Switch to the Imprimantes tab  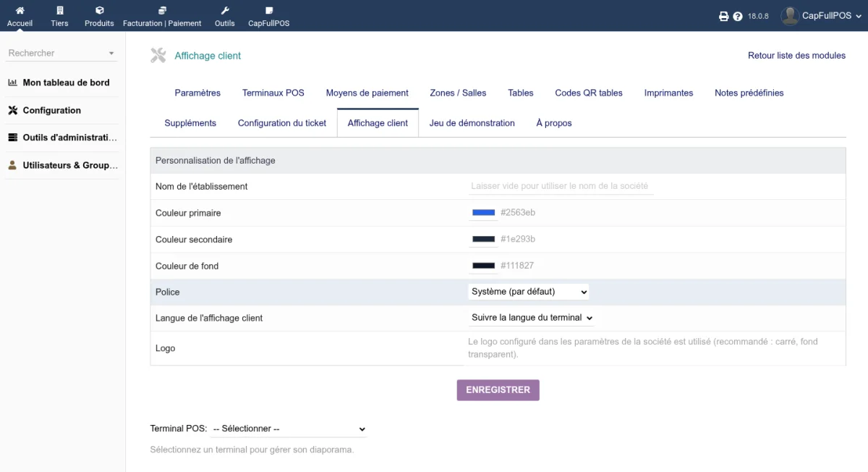668,93
